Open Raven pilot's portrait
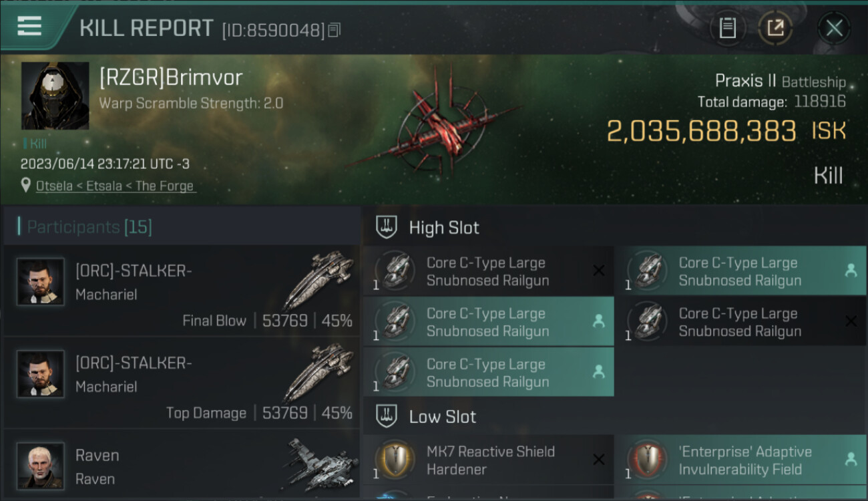868x501 pixels. pos(41,466)
